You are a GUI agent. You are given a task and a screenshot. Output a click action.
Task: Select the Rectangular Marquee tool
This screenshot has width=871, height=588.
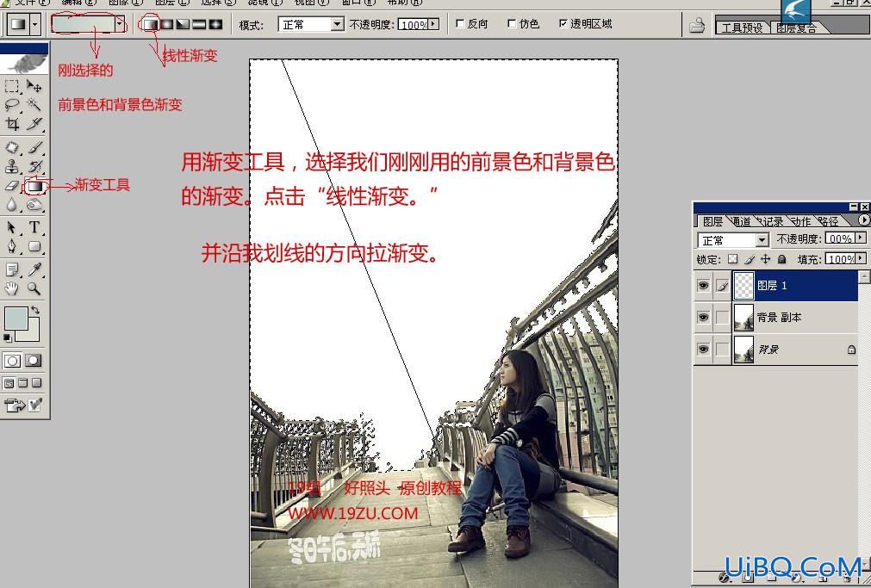12,86
